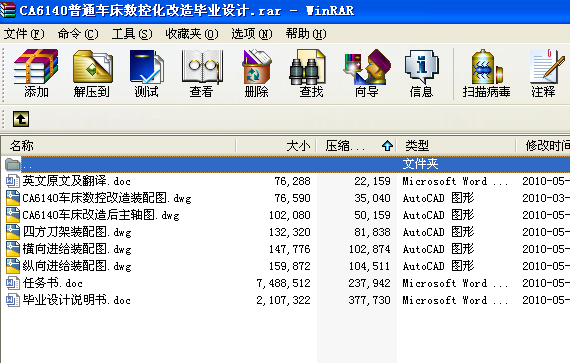The height and width of the screenshot is (363, 570).
Task: Click icon of 毕业设计说明书.doc
Action: coord(13,300)
